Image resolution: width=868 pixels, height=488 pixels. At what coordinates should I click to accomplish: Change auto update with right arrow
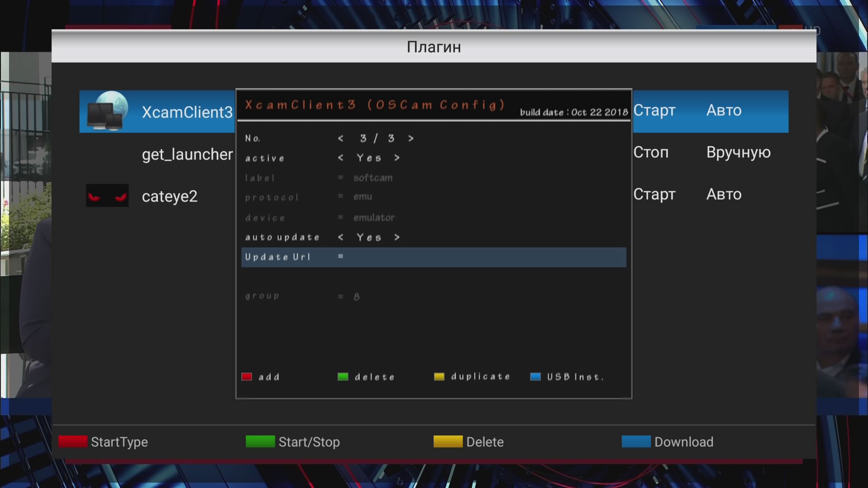pos(396,237)
